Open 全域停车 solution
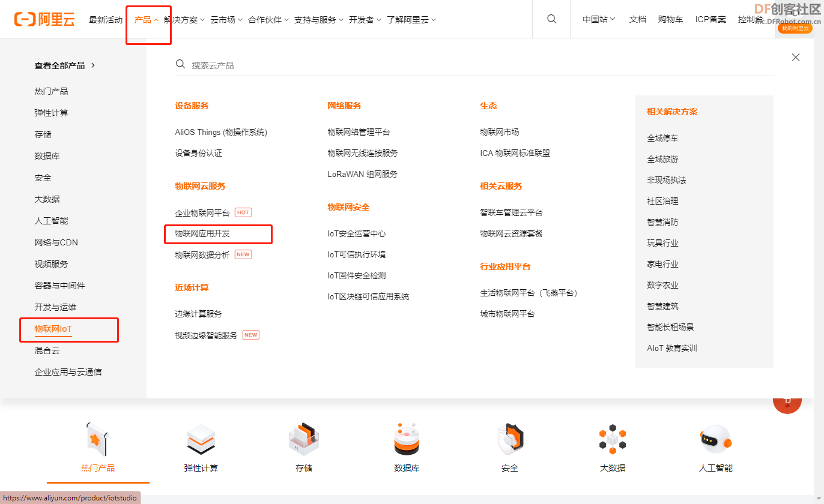This screenshot has height=504, width=824. 662,138
